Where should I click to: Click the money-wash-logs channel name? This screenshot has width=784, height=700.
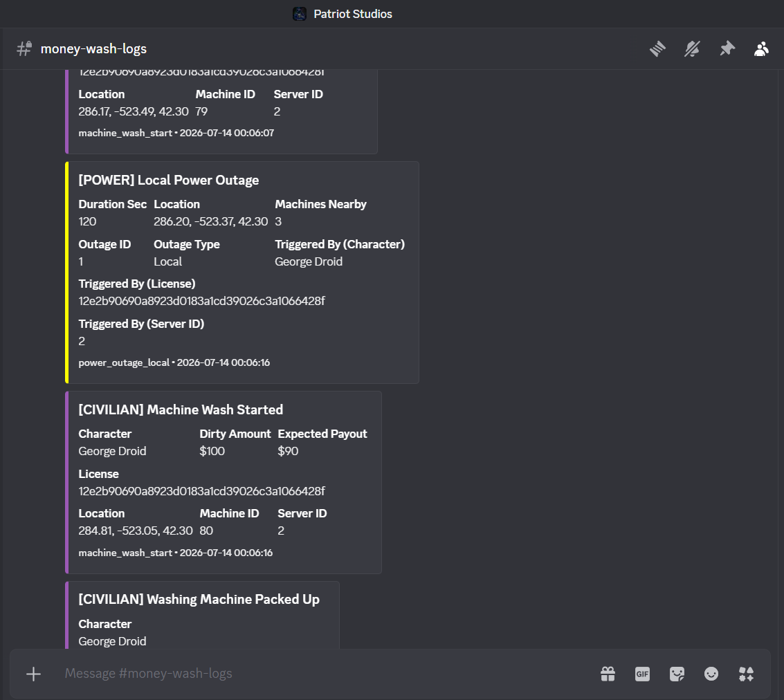pyautogui.click(x=93, y=49)
